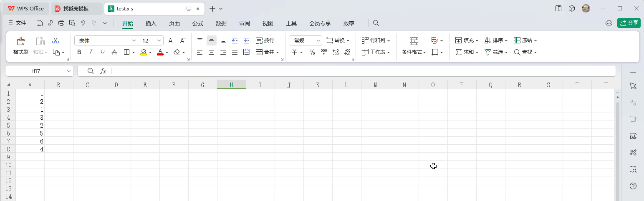Click the increase font size icon

171,41
